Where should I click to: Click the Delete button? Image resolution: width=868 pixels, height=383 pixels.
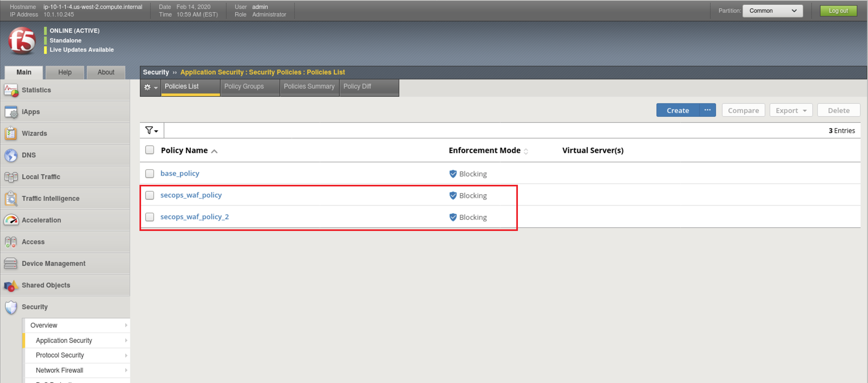point(839,110)
